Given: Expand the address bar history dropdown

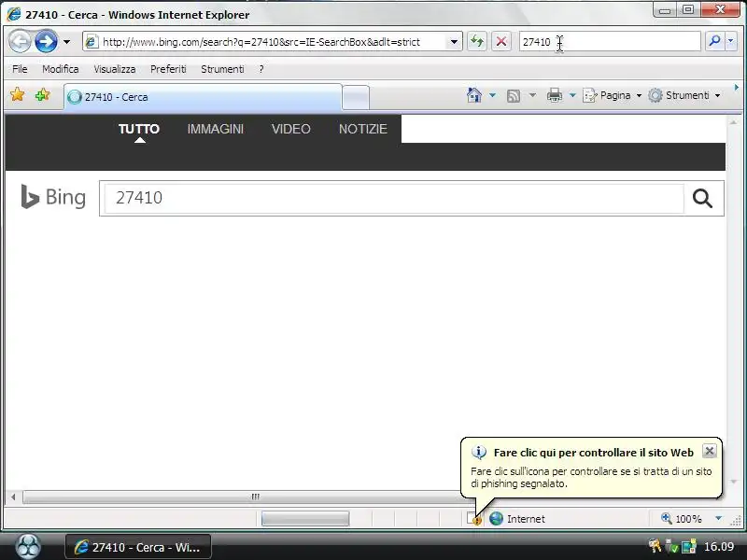Looking at the screenshot, I should pos(454,42).
